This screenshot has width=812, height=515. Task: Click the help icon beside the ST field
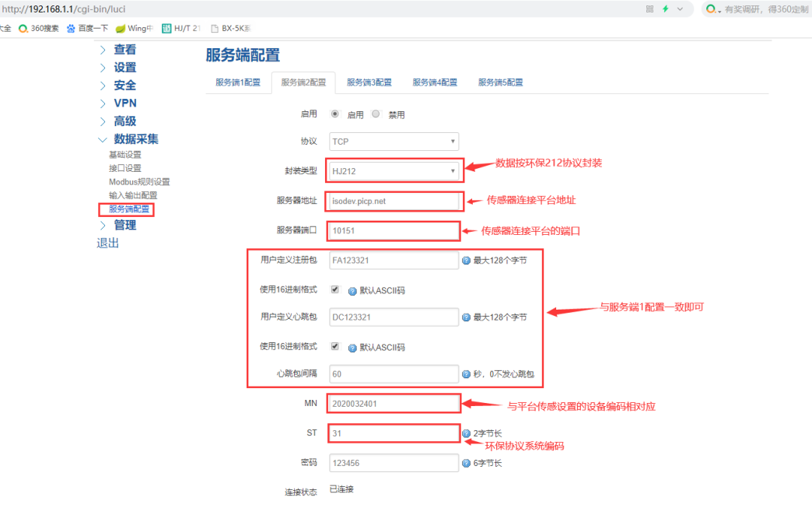point(465,433)
